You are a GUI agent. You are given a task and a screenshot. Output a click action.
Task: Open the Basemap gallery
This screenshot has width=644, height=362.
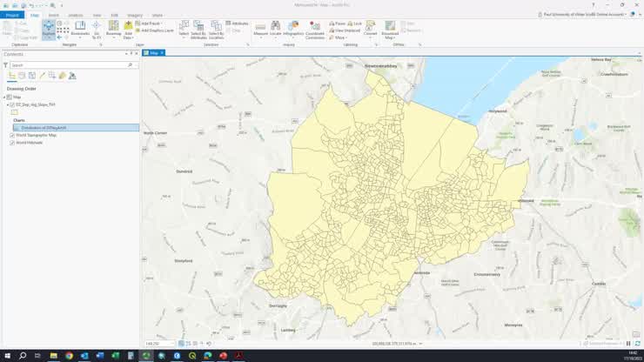[113, 30]
